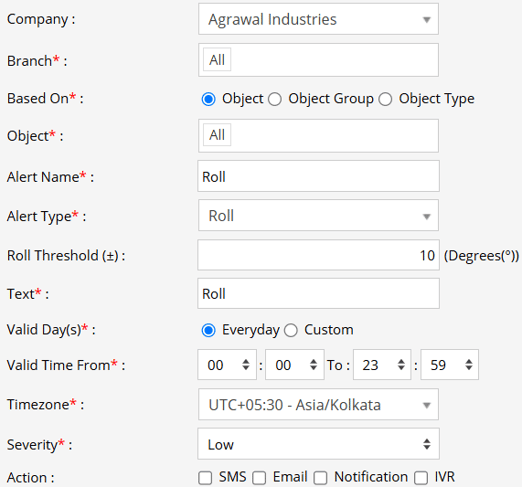Select the Object radio button
The image size is (522, 487).
tap(208, 99)
